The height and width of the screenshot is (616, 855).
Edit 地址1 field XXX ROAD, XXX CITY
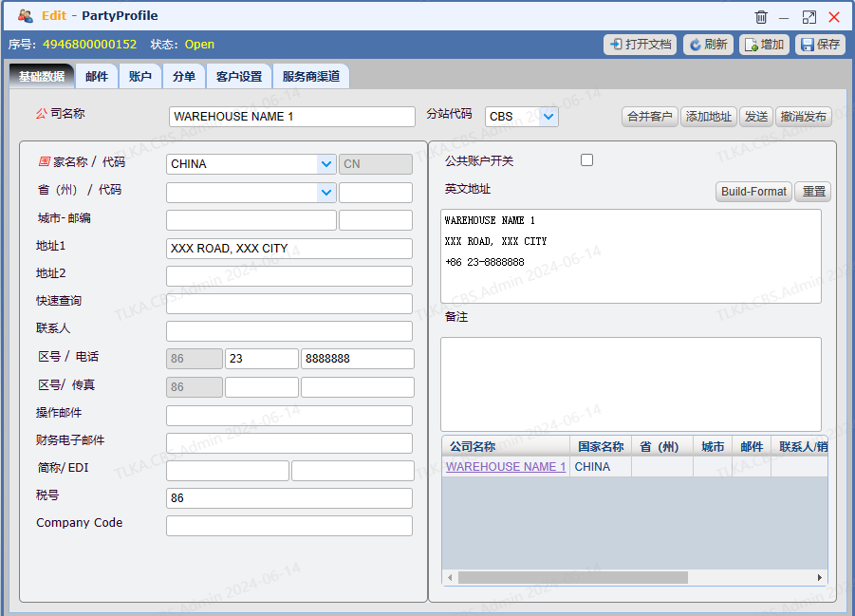pos(289,249)
